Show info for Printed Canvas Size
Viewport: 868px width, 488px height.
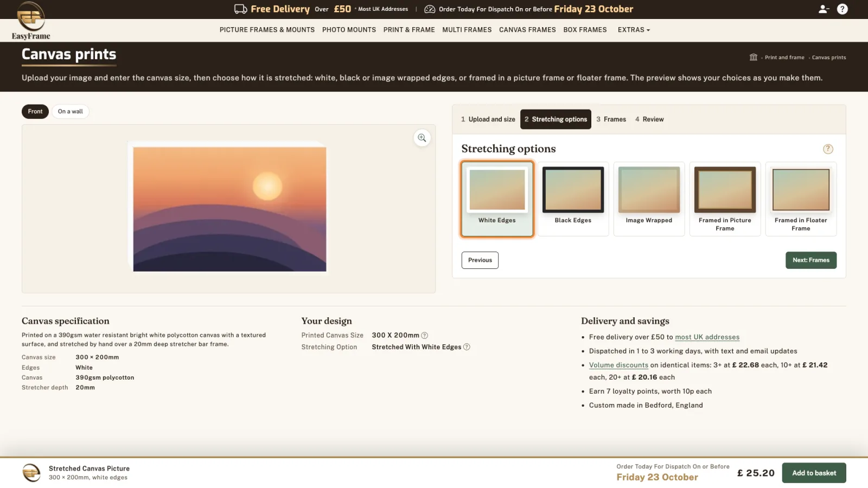coord(425,336)
